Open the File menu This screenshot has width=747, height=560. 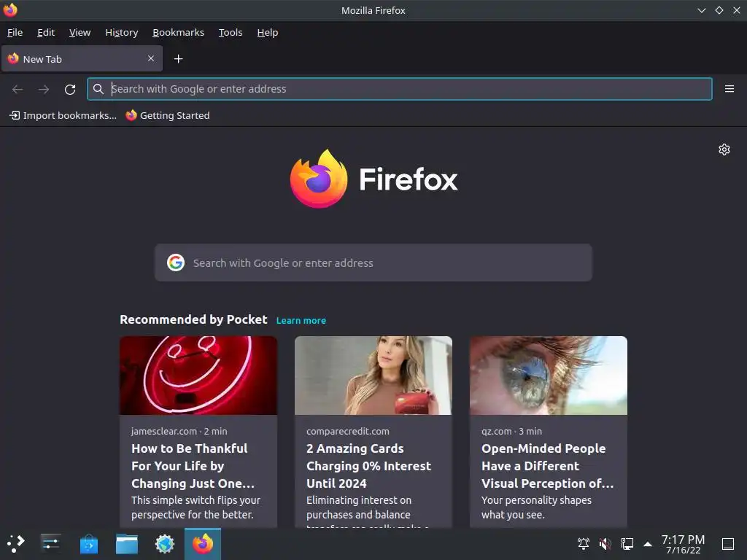click(15, 32)
